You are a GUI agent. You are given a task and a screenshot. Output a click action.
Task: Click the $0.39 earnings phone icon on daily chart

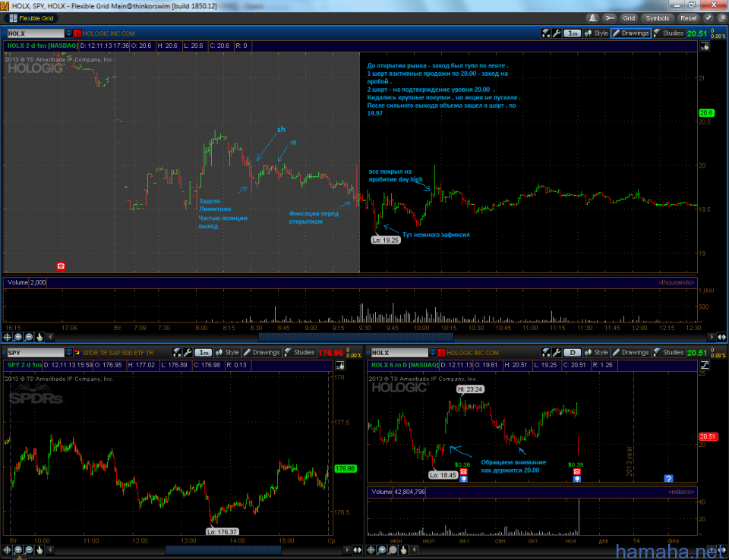577,472
